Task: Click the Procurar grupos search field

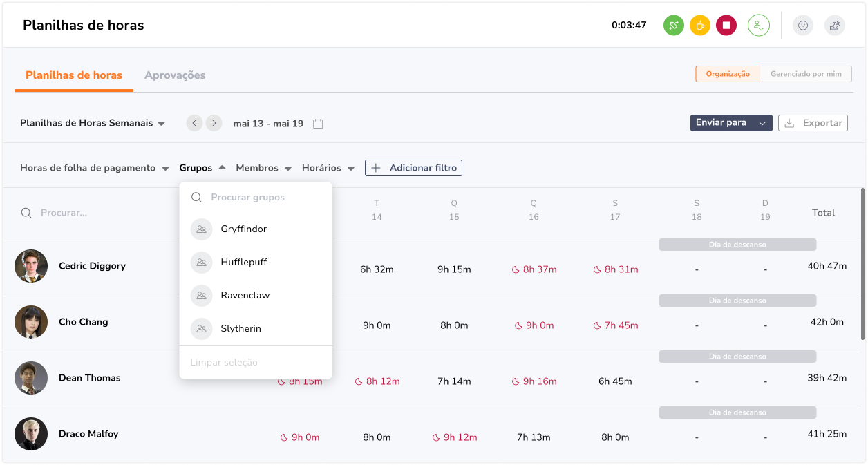Action: (x=263, y=198)
